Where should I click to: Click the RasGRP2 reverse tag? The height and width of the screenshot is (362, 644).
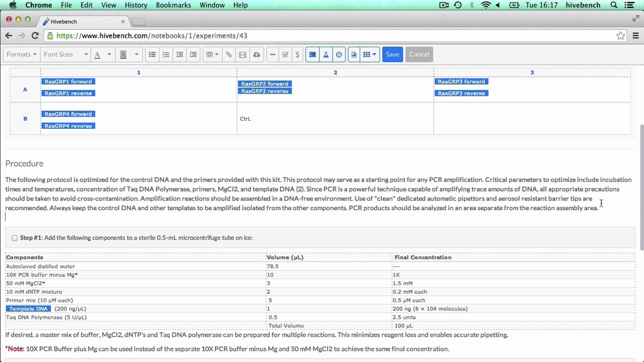coord(265,91)
